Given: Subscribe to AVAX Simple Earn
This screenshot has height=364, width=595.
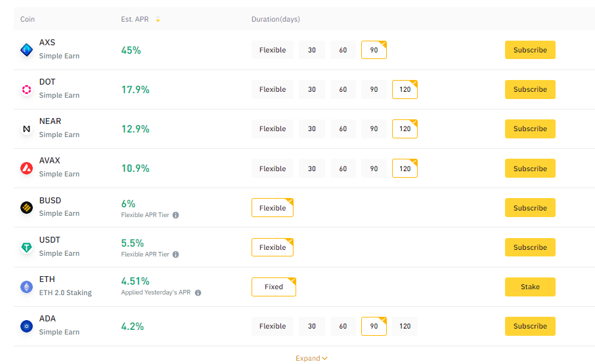Looking at the screenshot, I should coord(530,169).
